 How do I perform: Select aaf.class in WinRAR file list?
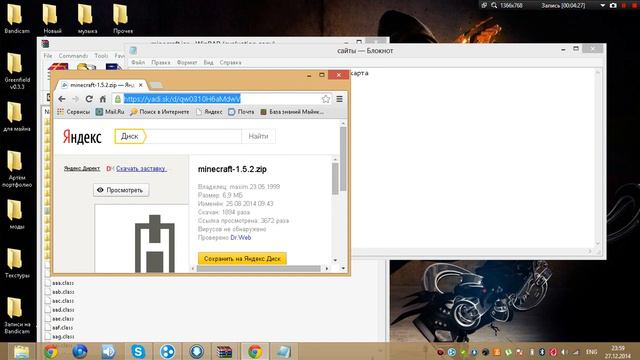coord(60,327)
